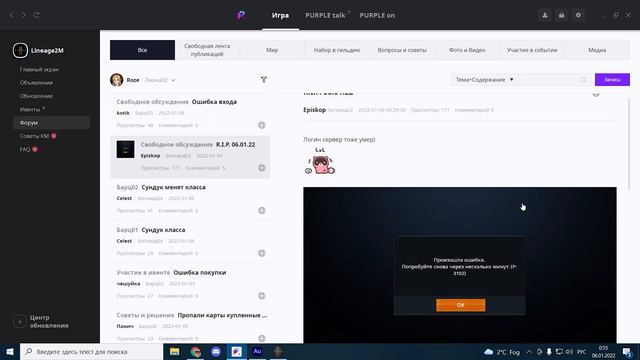This screenshot has width=640, height=360.
Task: Open post titled Сундук класса
Action: (x=163, y=230)
